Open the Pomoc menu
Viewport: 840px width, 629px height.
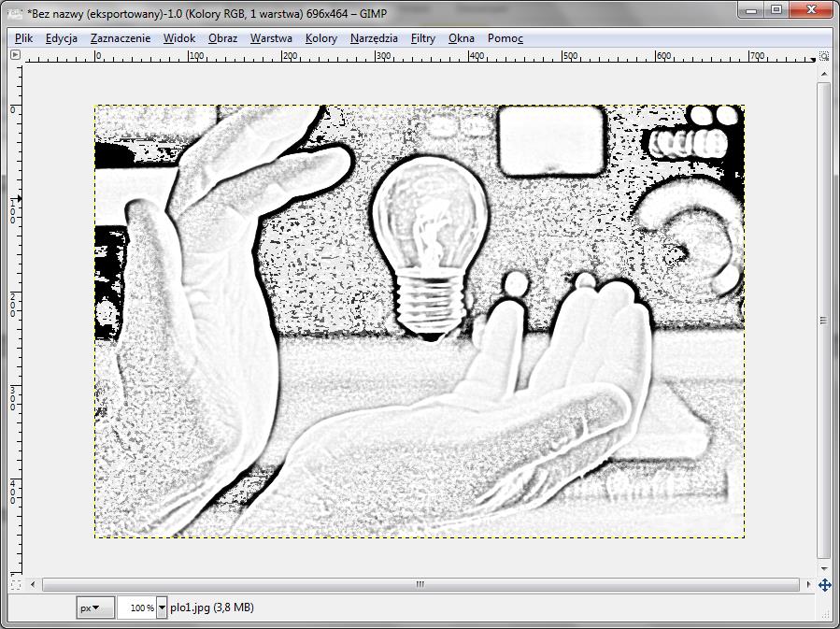(505, 38)
